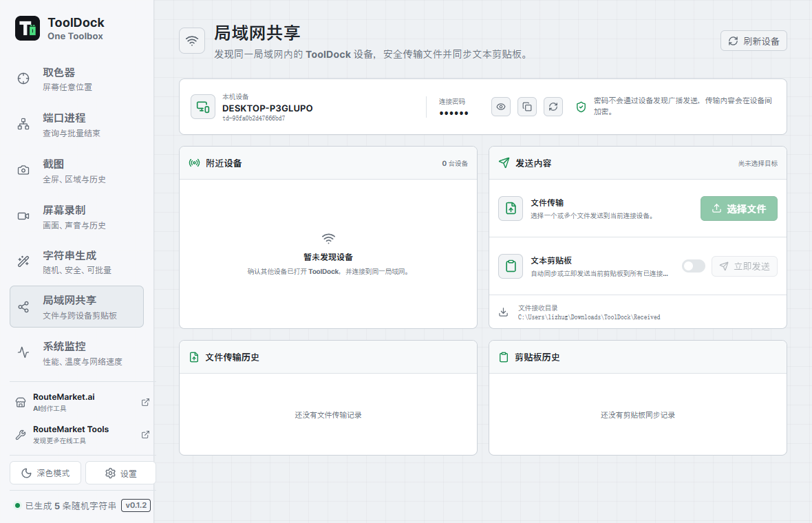This screenshot has width=812, height=523.
Task: Click the DESKTOP-P3GLUPO device name
Action: tap(267, 108)
